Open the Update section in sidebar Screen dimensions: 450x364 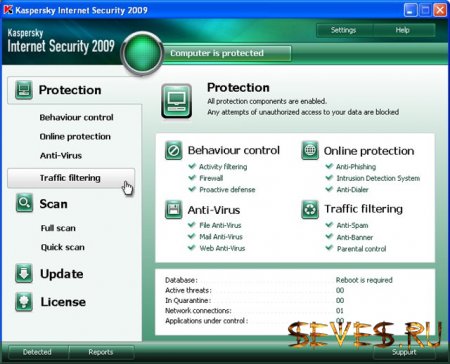[62, 274]
